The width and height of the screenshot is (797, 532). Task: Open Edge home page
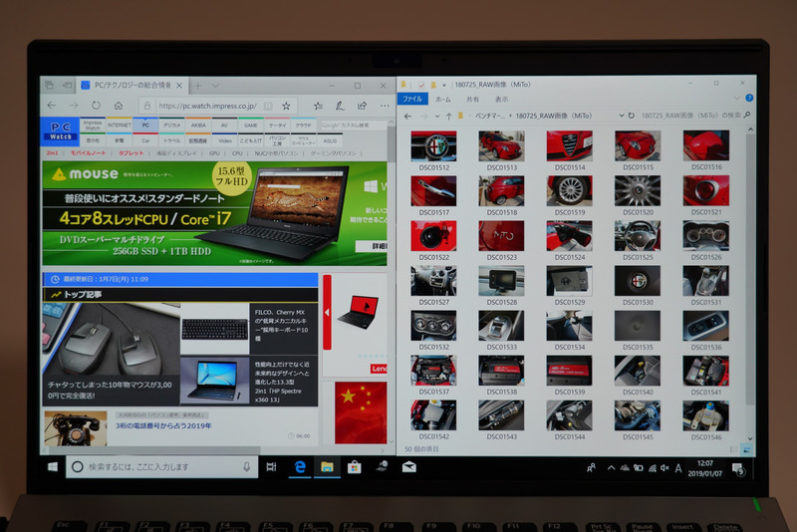point(119,106)
